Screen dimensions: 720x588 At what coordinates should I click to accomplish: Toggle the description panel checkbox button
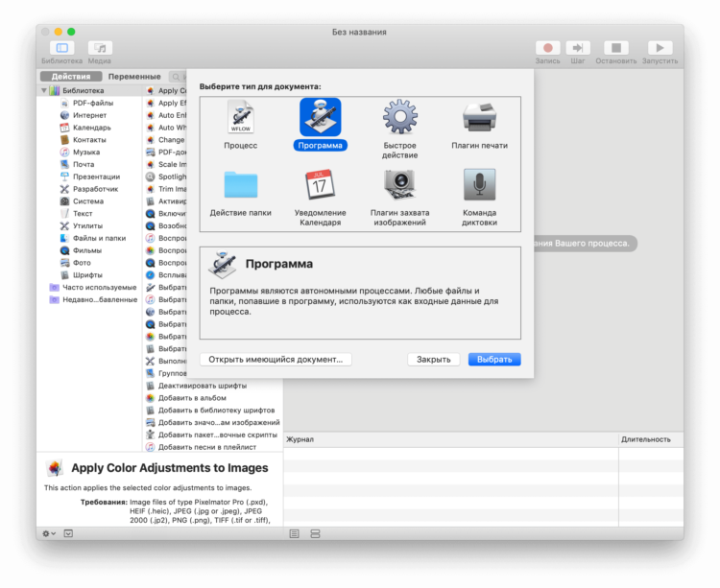[68, 533]
